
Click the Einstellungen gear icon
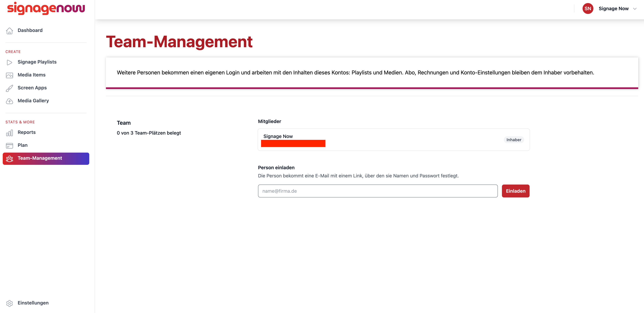pyautogui.click(x=10, y=303)
